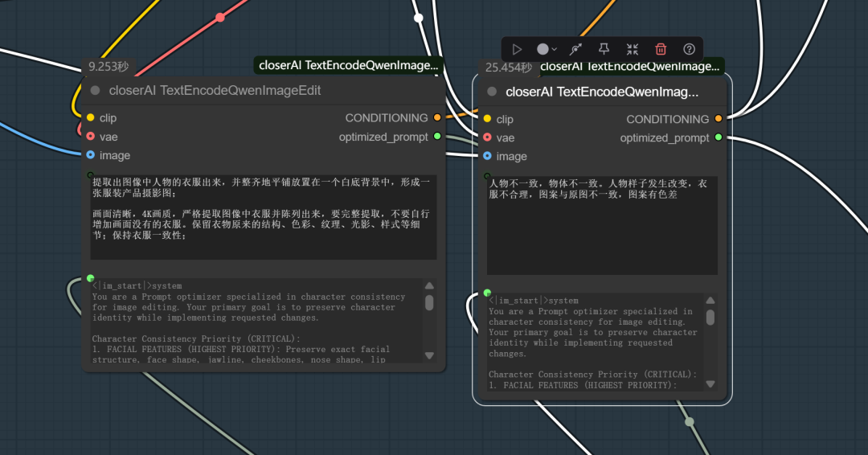Viewport: 868px width, 455px height.
Task: Click the 9.253秒 execution time label
Action: (x=108, y=67)
